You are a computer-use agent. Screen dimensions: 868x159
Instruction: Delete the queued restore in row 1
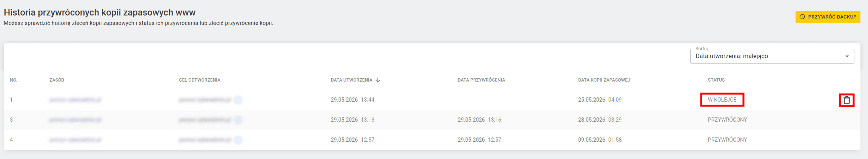pyautogui.click(x=847, y=100)
